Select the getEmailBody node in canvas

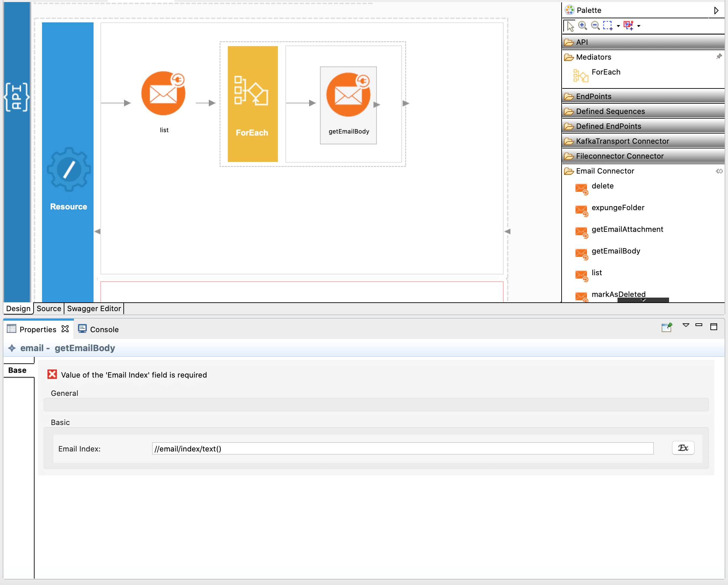(348, 105)
